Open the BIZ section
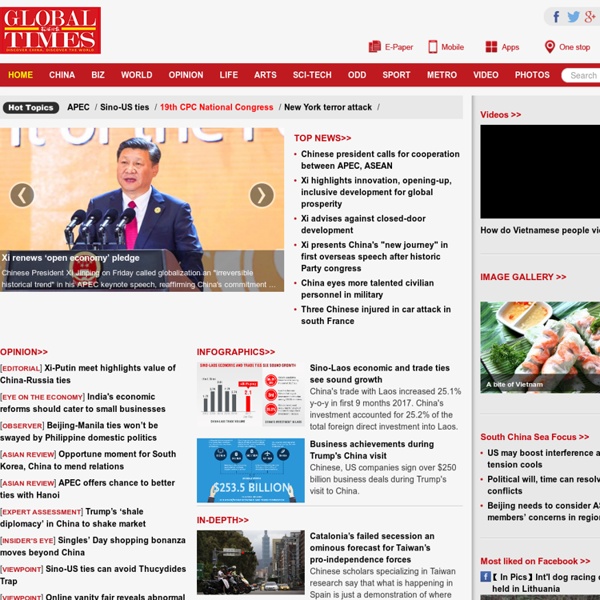 pos(98,75)
